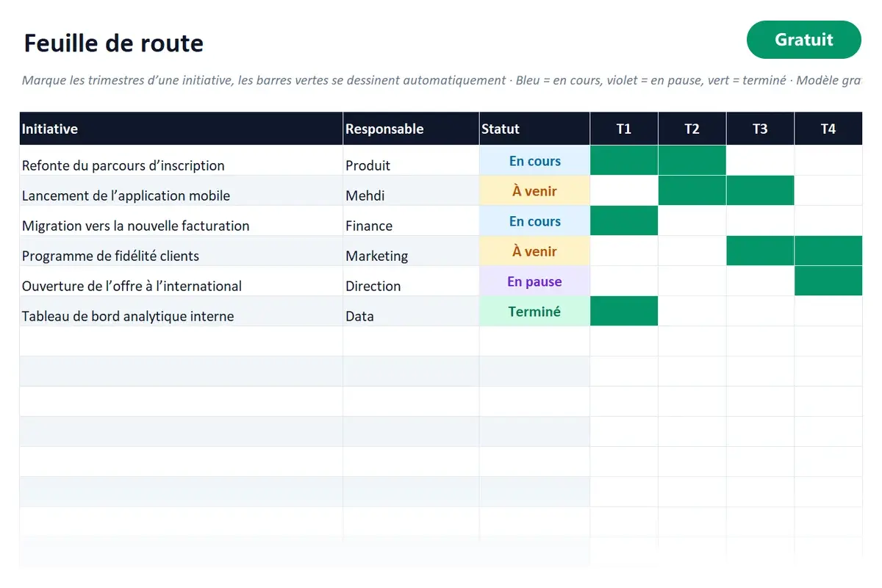This screenshot has width=882, height=588.
Task: Open the Terminé status cell
Action: [x=534, y=311]
